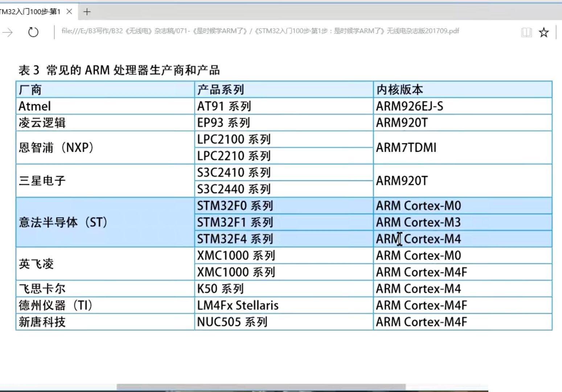Click the 新唐科技 vendor cell
Screen dimensions: 562x392
coord(105,322)
